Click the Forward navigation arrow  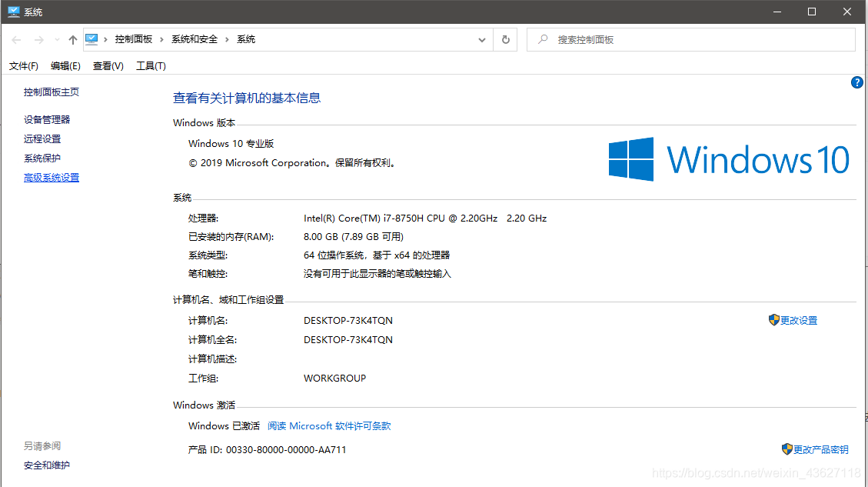(x=38, y=40)
